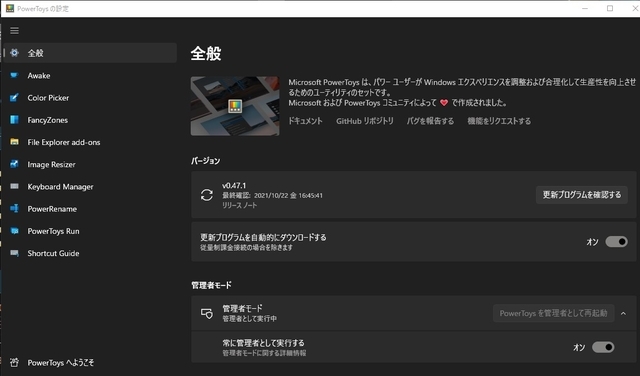The width and height of the screenshot is (640, 376).
Task: Click the PowerToys hero image thumbnail
Action: 235,106
